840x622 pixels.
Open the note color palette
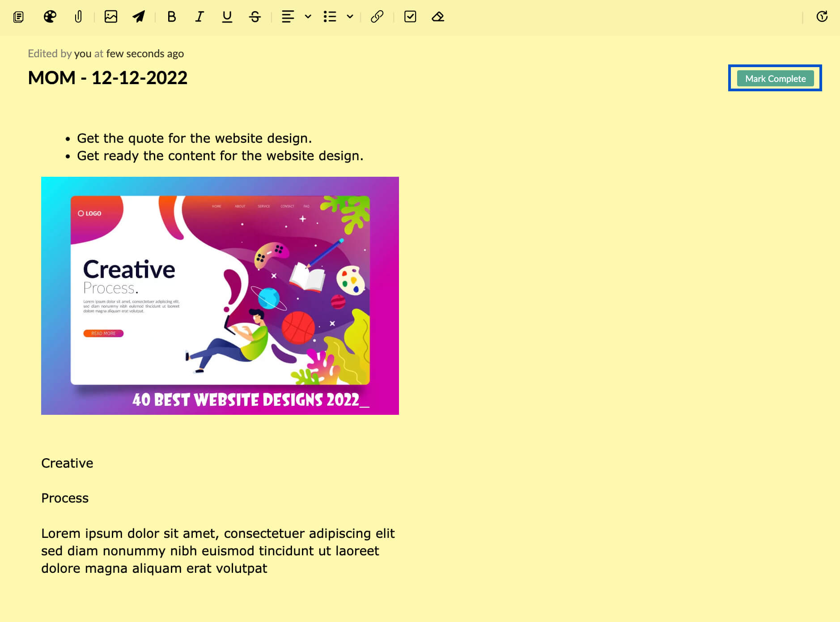(50, 17)
